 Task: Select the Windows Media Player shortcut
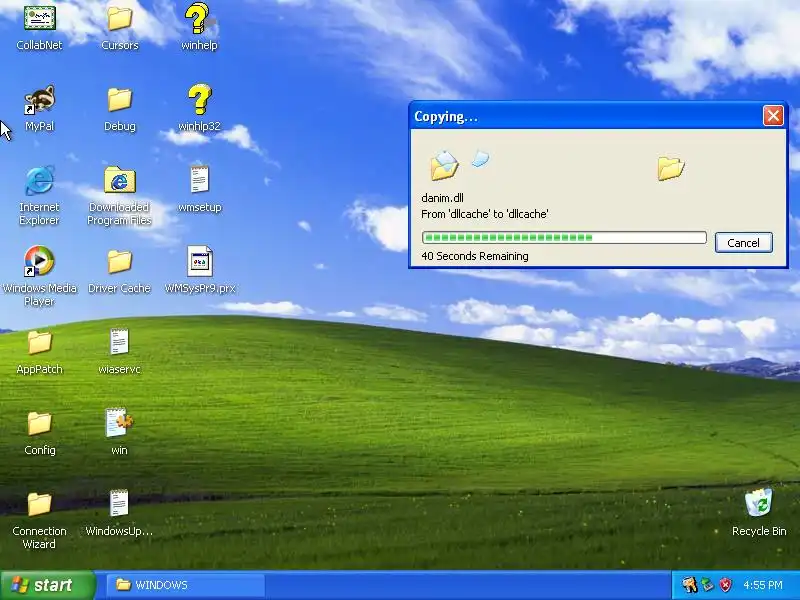pos(39,261)
